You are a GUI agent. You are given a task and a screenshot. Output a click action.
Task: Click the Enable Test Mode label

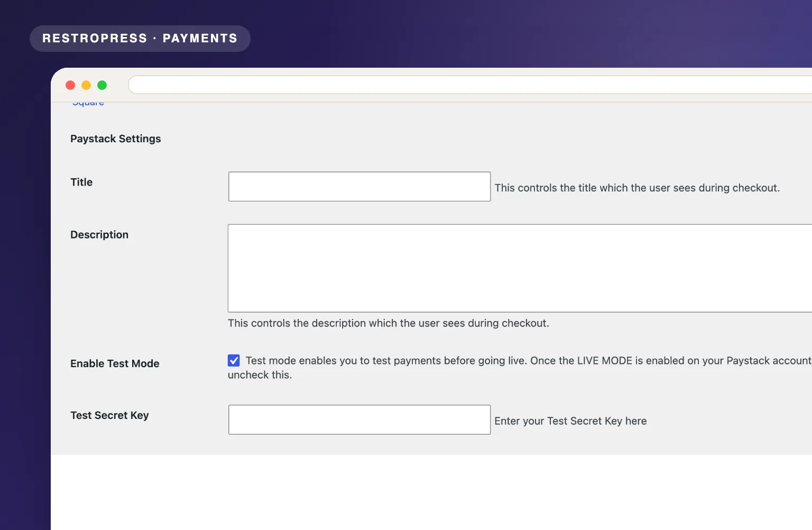coord(115,363)
